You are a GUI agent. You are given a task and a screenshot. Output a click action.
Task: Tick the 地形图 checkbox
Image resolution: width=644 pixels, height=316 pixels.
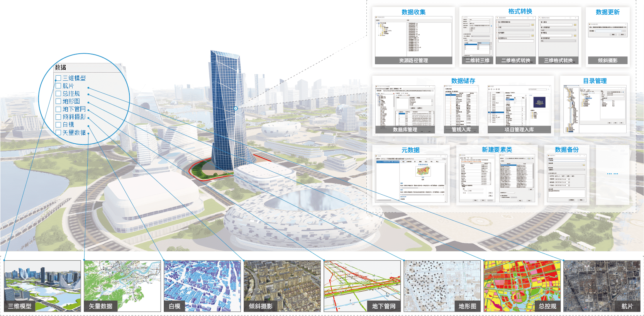[x=58, y=101]
